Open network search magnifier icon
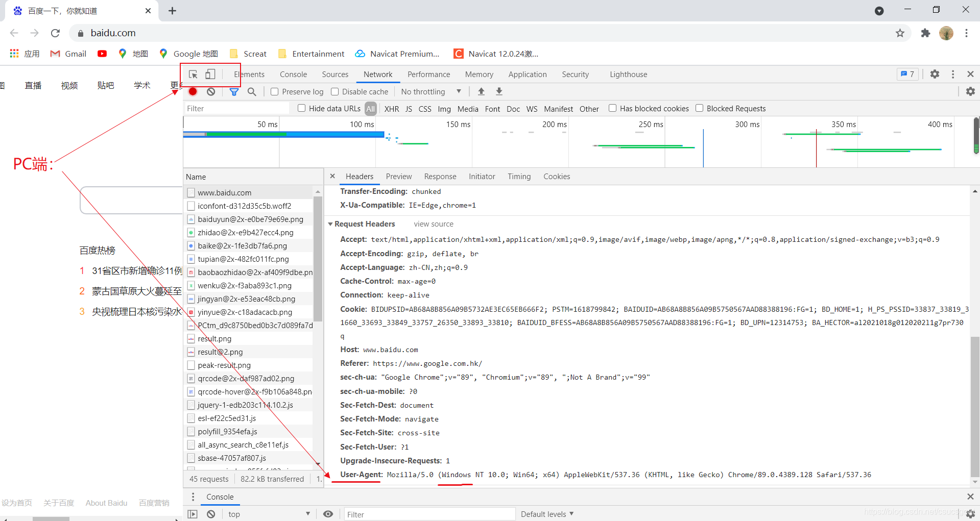This screenshot has height=521, width=980. coord(252,92)
